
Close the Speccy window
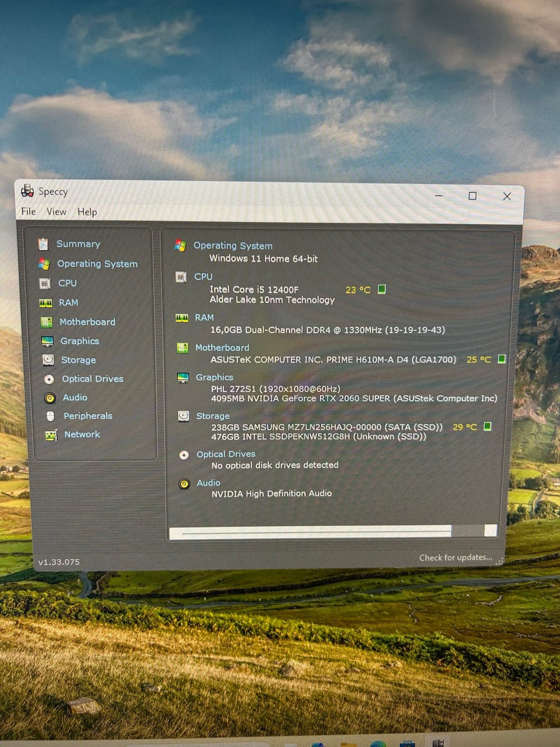tap(507, 196)
